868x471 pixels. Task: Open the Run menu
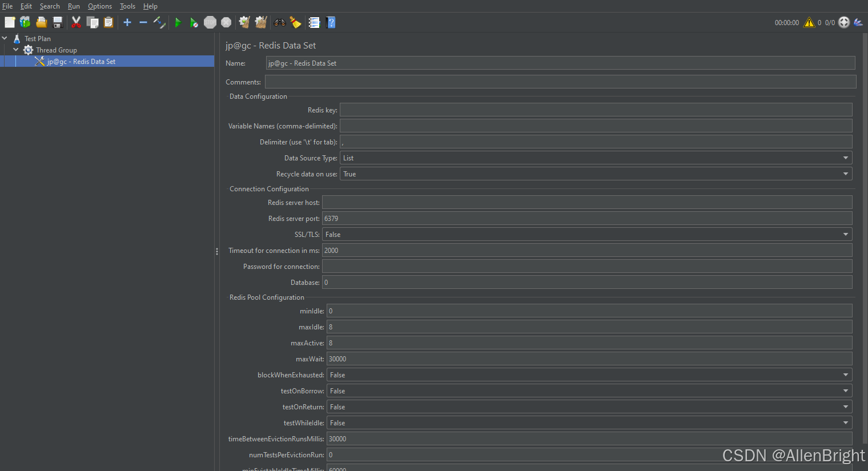74,6
